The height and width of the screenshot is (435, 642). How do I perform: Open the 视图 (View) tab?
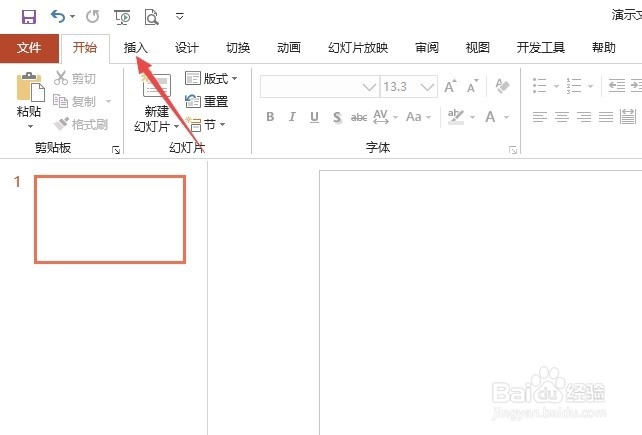coord(477,48)
